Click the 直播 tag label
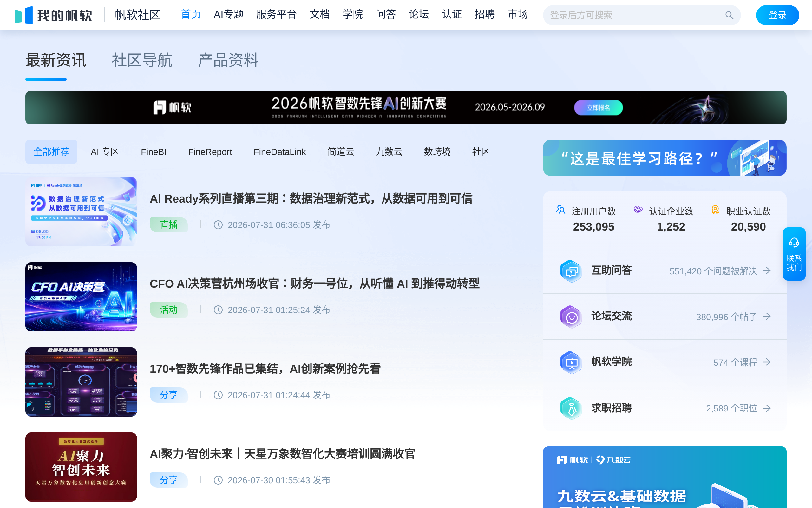The height and width of the screenshot is (508, 812). (x=168, y=225)
